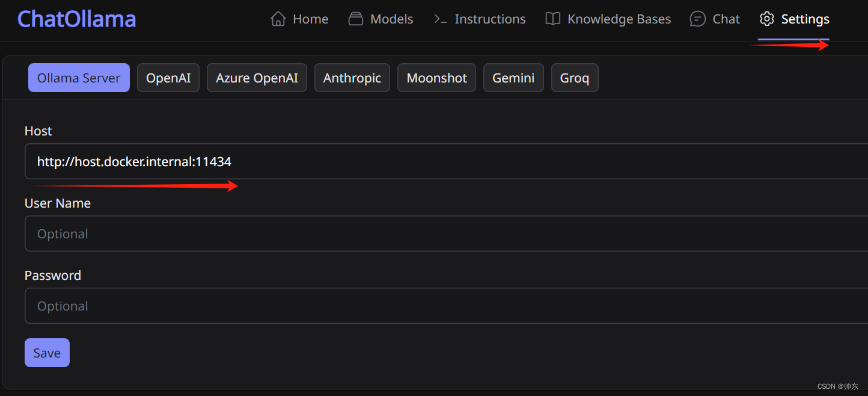Focus the Password input field

446,306
